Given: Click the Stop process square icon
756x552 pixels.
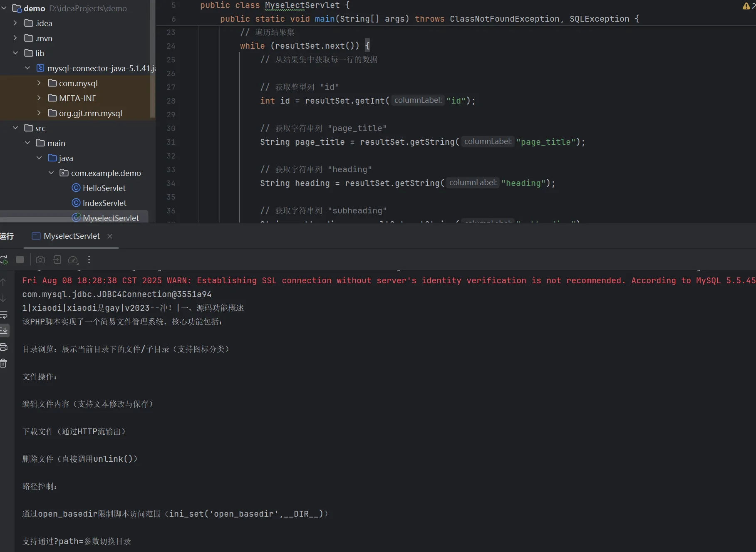Looking at the screenshot, I should (x=20, y=260).
